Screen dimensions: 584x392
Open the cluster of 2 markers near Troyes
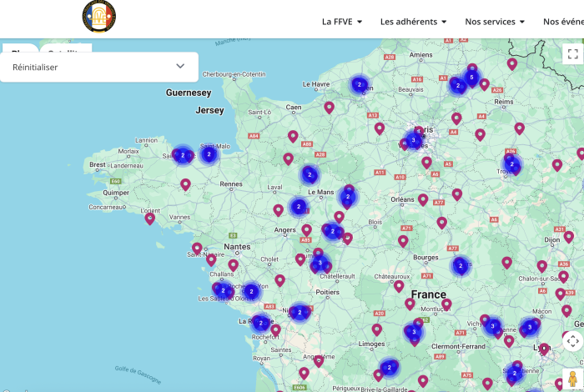(x=512, y=164)
